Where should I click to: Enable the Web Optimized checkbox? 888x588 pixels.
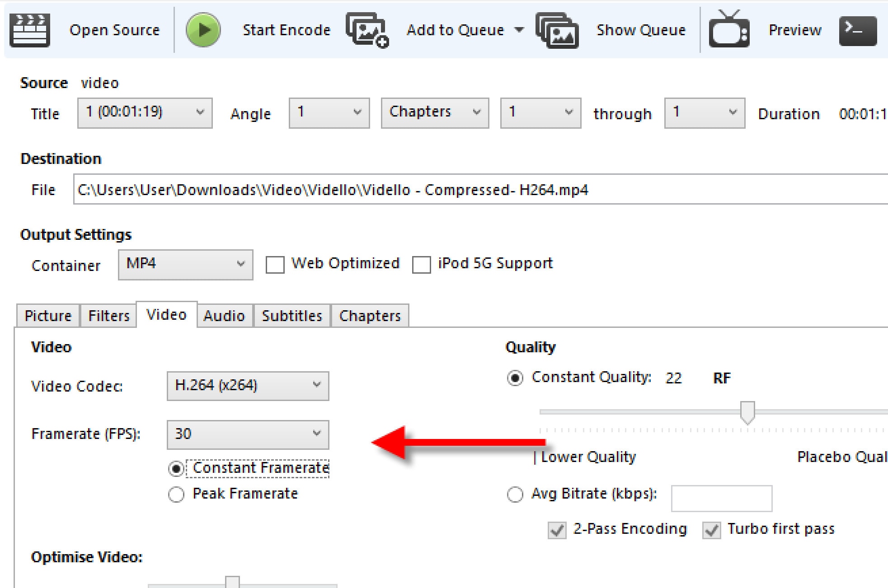(x=275, y=265)
